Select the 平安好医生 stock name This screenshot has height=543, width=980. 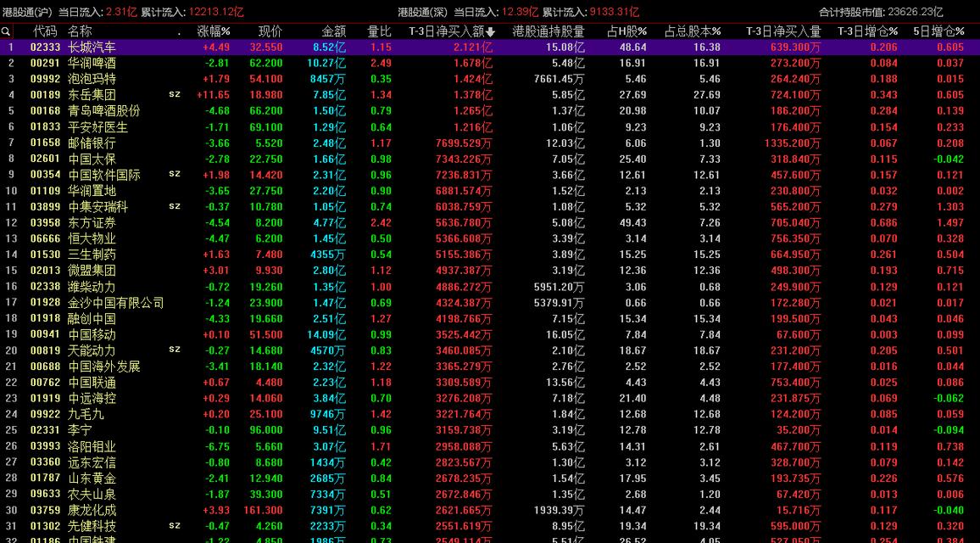pyautogui.click(x=98, y=127)
